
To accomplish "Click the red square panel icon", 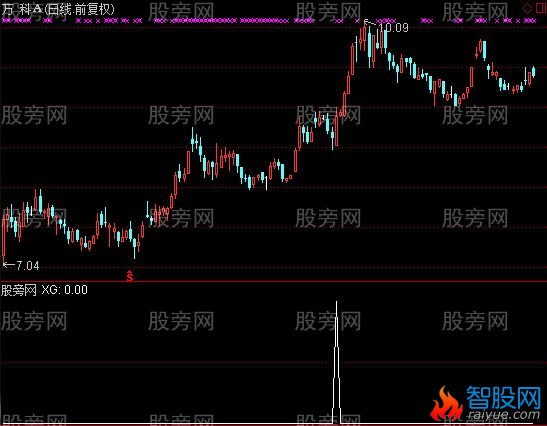I will click(541, 8).
